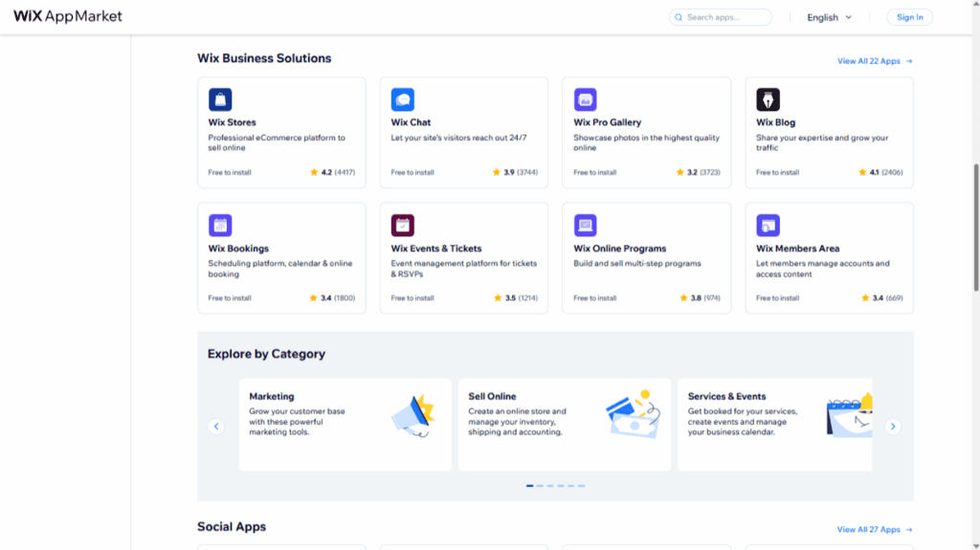This screenshot has width=980, height=550.
Task: Click 'Share your expertise and grow your traffic'
Action: [x=822, y=143]
